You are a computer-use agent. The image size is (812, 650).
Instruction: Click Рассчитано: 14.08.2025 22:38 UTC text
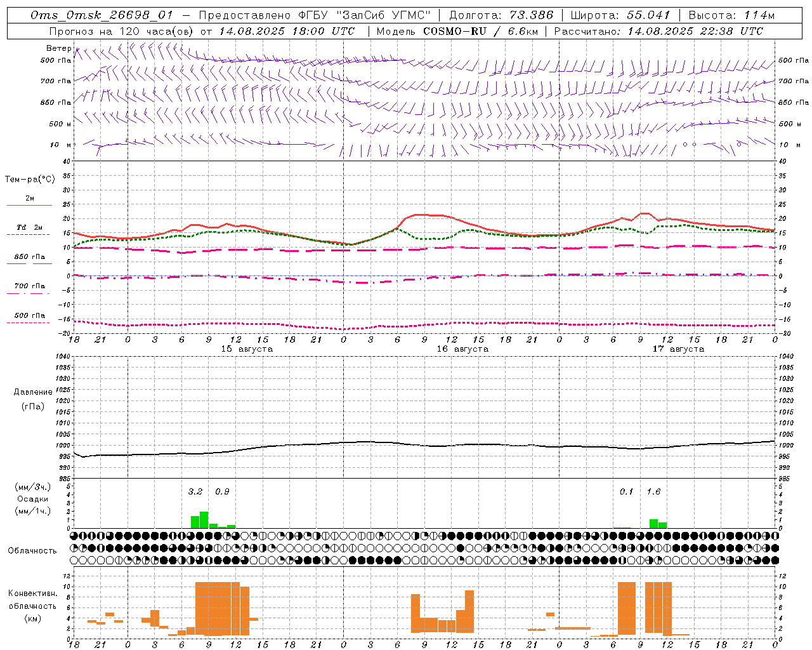pos(658,31)
